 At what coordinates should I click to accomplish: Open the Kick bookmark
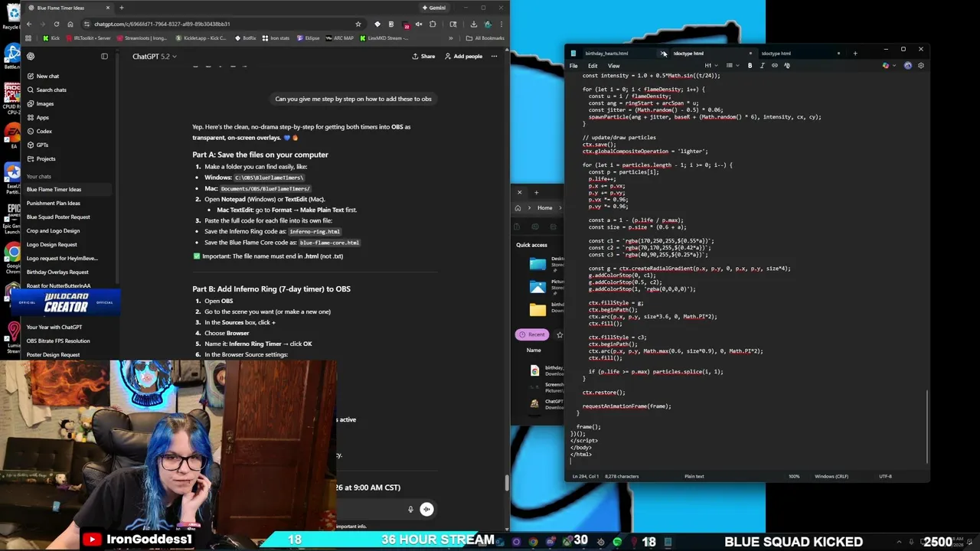point(51,37)
